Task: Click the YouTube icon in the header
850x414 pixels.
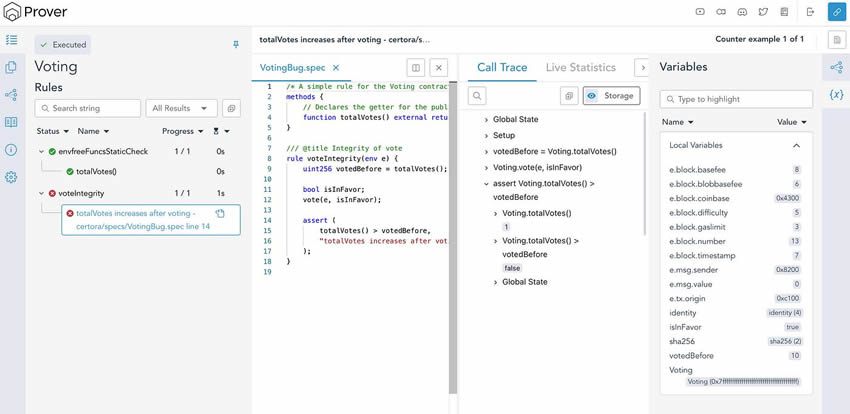Action: tap(701, 12)
